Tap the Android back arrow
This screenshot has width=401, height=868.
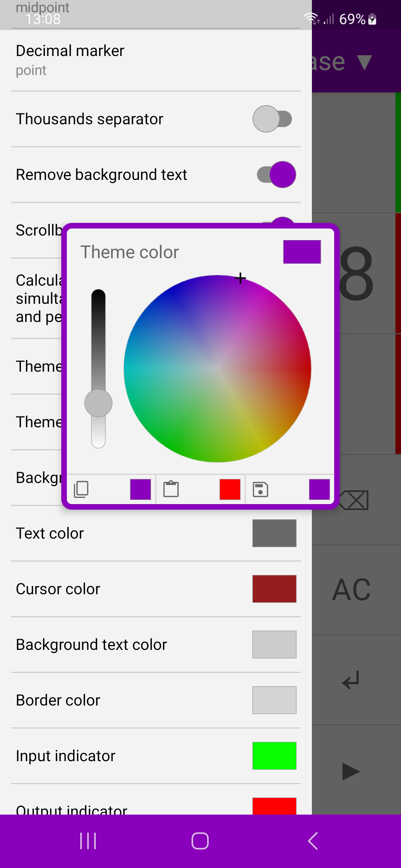[x=313, y=841]
